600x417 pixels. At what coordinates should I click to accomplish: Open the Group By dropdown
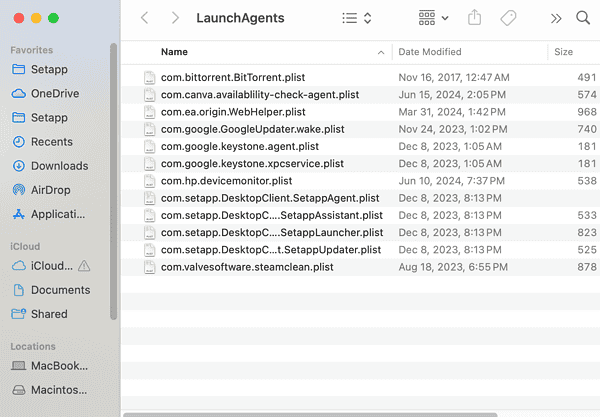point(433,18)
